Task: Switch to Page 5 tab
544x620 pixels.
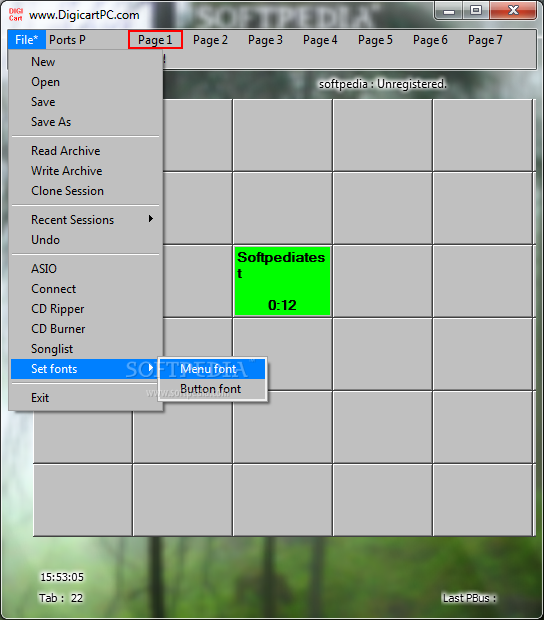Action: 375,40
